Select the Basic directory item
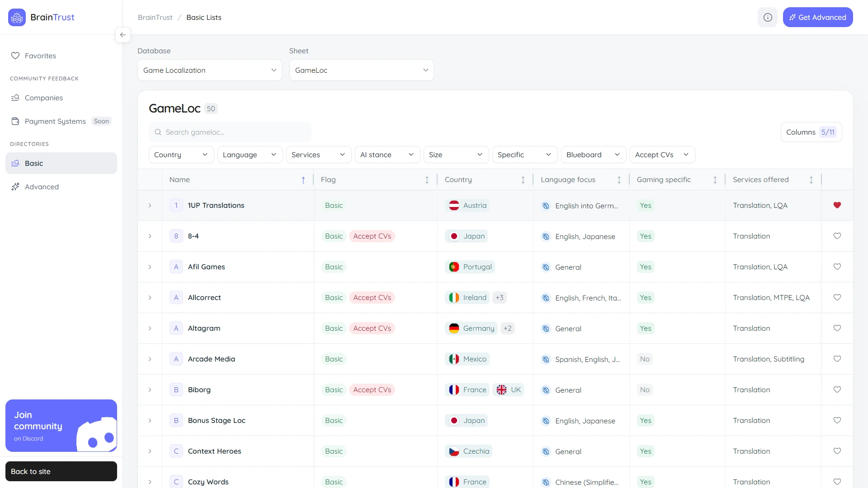This screenshot has width=868, height=488. point(61,163)
